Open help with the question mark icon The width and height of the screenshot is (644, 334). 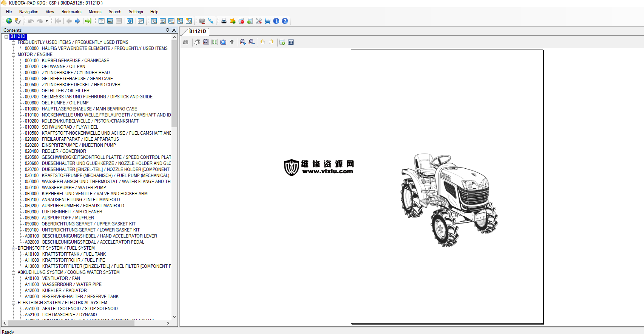[x=285, y=21]
